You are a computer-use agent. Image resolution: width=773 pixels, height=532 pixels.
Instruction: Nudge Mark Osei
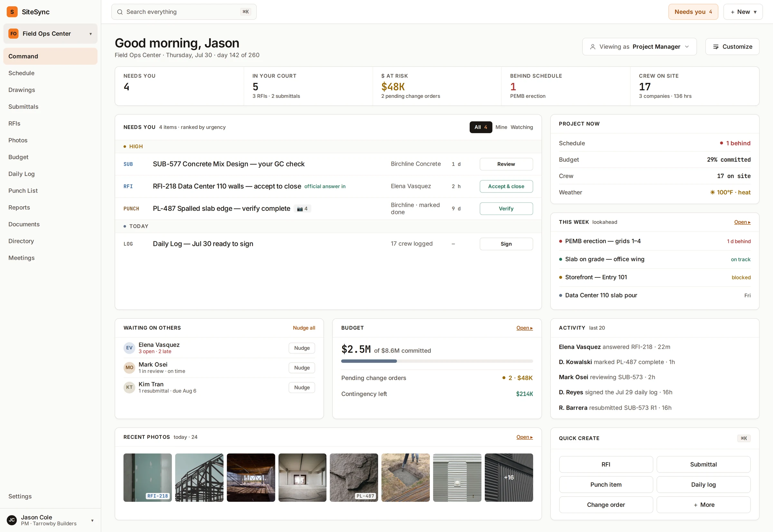pyautogui.click(x=301, y=368)
